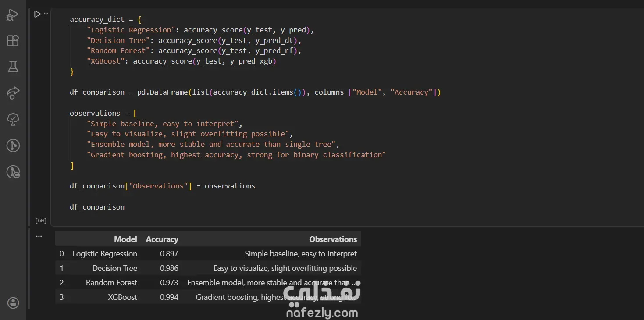Click the accuracy value 0.986
This screenshot has height=320, width=644.
[169, 268]
